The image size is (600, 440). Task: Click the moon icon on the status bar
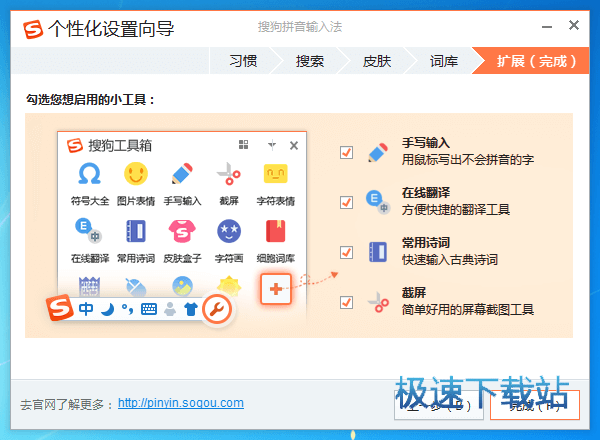(108, 309)
